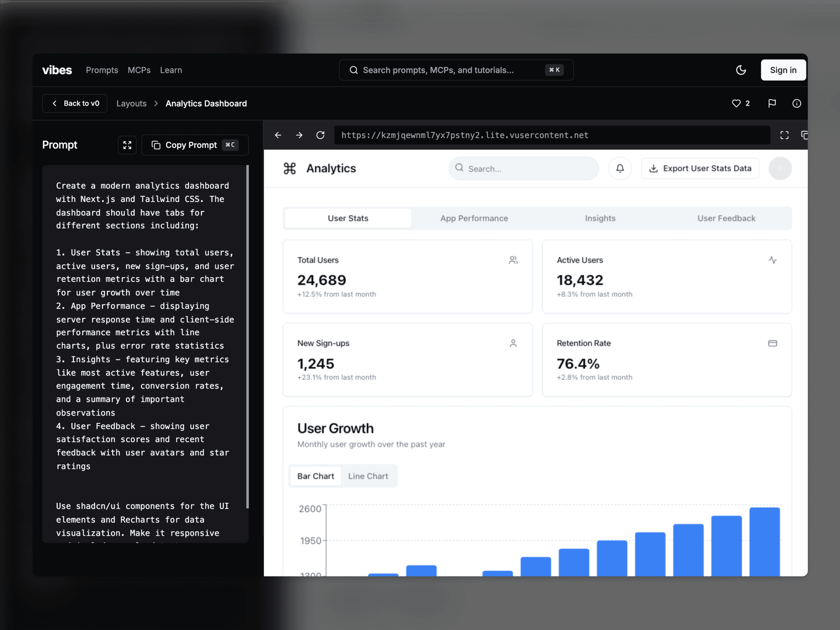Reload the preview with refresh icon
The width and height of the screenshot is (840, 630).
coord(320,135)
